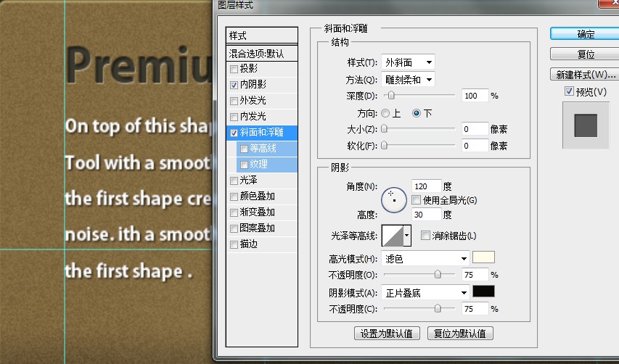Uncheck the 预览 preview checkbox
Image resolution: width=619 pixels, height=364 pixels.
pos(569,91)
